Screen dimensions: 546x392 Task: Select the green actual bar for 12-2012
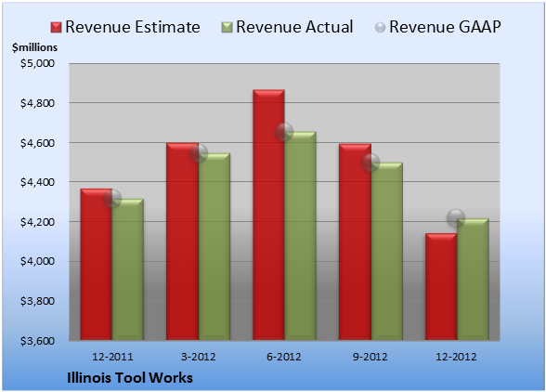[473, 280]
